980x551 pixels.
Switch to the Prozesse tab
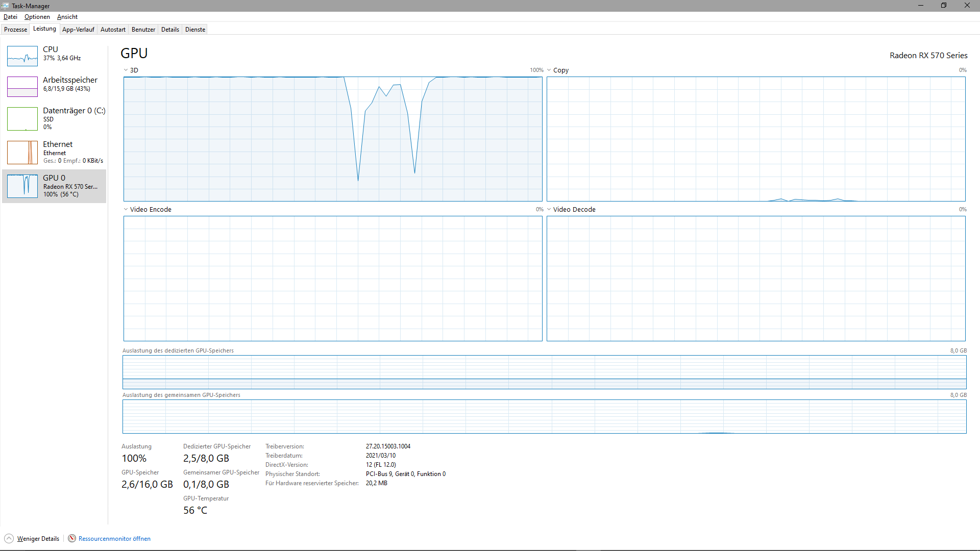[15, 30]
